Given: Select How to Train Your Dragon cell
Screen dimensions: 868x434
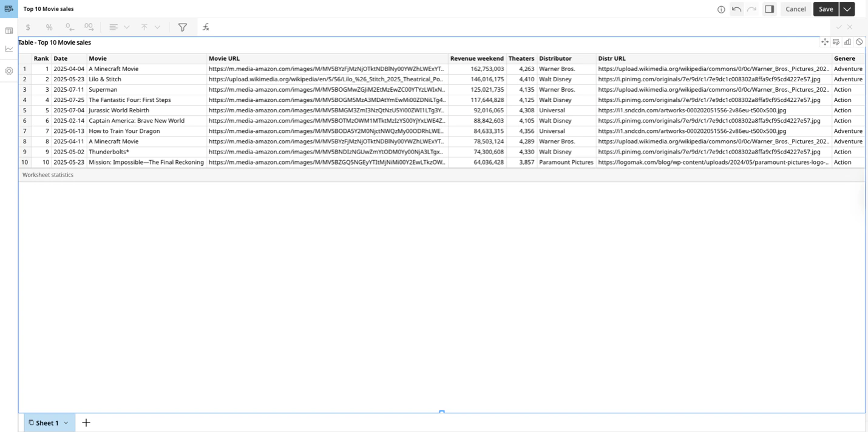Looking at the screenshot, I should click(147, 131).
